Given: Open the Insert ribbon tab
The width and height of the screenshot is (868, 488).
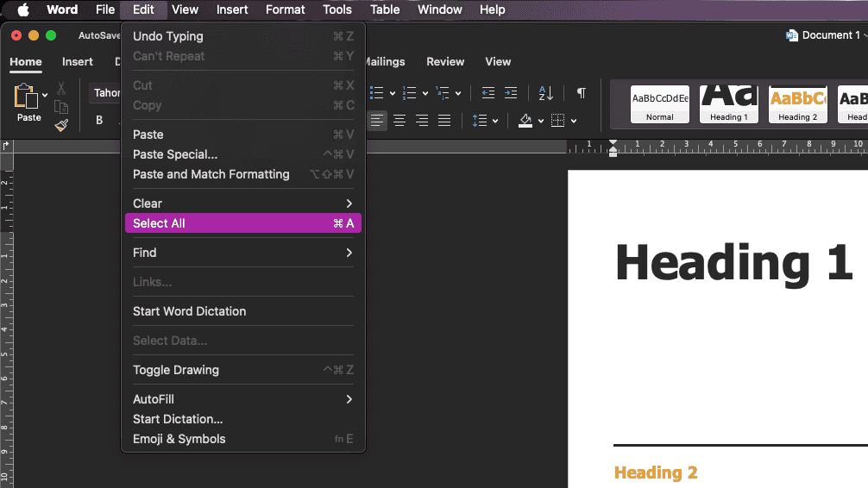Looking at the screenshot, I should 78,62.
